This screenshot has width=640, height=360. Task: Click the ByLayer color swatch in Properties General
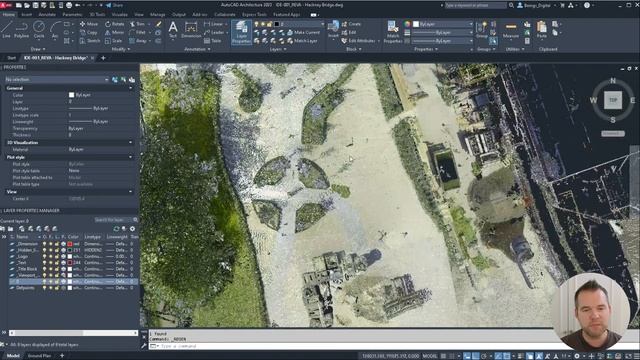[71, 95]
